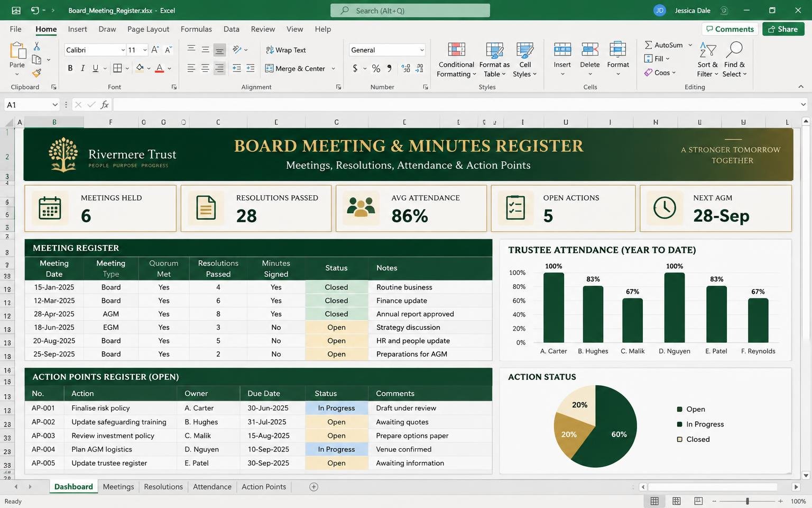Toggle Wrap Text
This screenshot has width=812, height=508.
pos(286,50)
